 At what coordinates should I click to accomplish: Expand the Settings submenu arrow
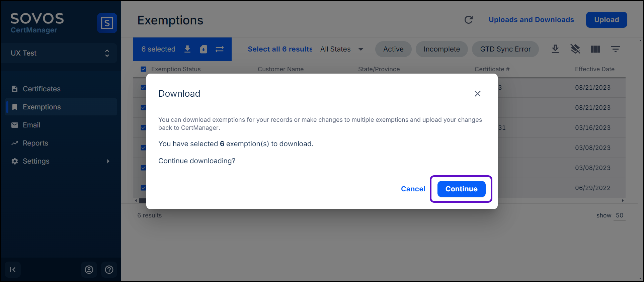108,161
